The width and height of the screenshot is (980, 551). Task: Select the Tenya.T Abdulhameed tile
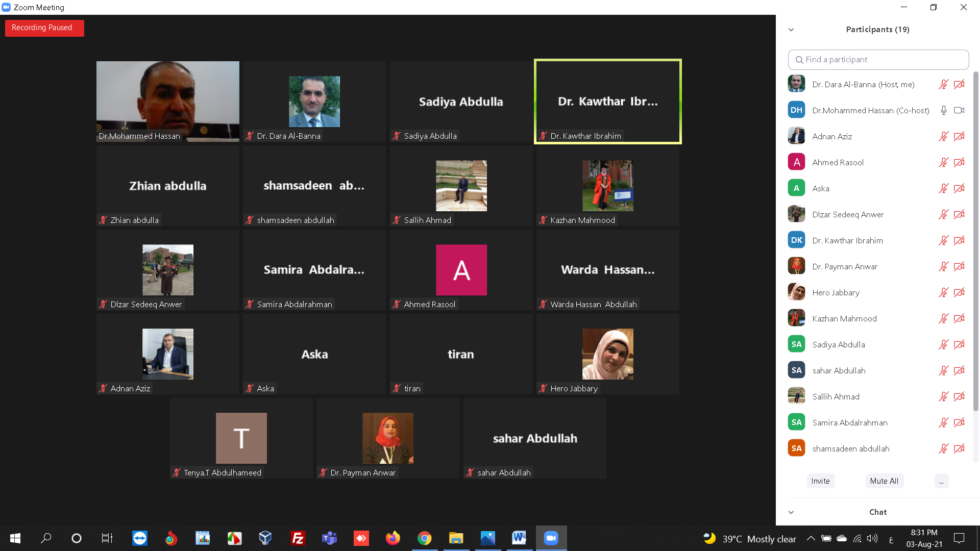tap(241, 438)
